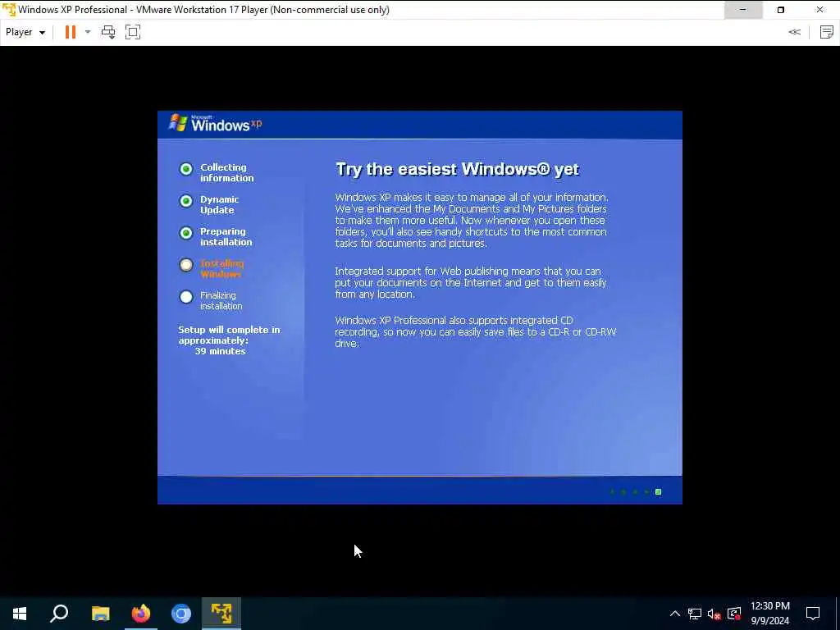Click the tray icon left of the clock
Viewport: 840px width, 630px height.
tap(734, 614)
